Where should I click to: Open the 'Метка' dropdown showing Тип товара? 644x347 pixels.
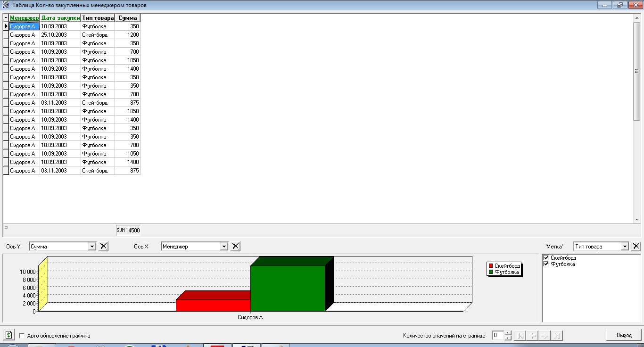pyautogui.click(x=625, y=246)
